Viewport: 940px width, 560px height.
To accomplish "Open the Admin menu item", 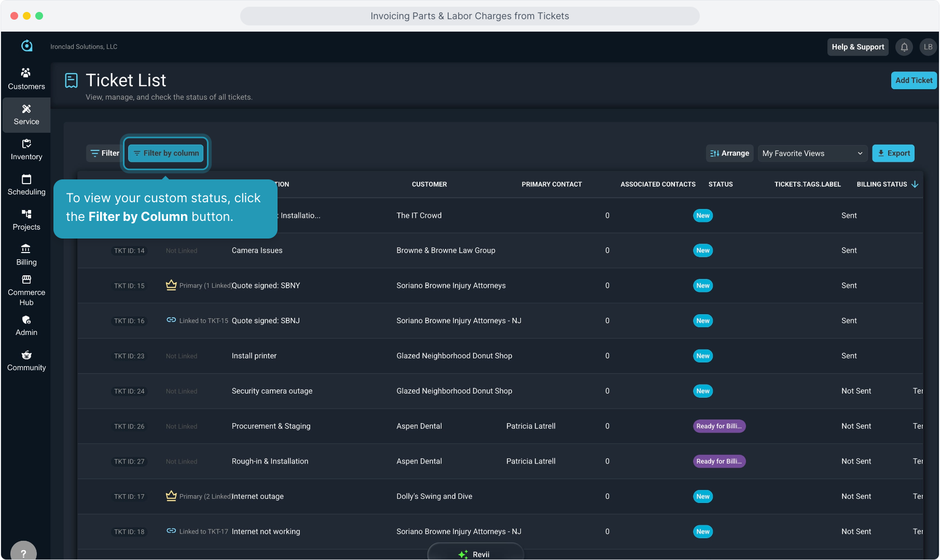I will coord(26,326).
